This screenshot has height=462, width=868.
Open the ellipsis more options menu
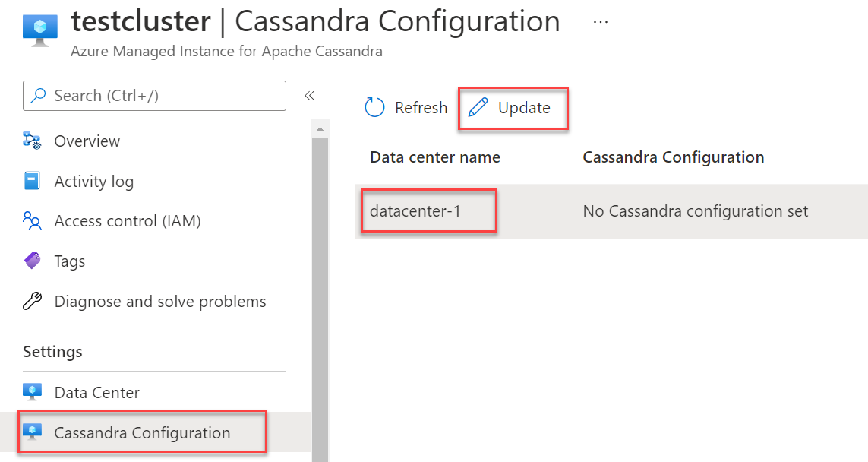coord(601,22)
